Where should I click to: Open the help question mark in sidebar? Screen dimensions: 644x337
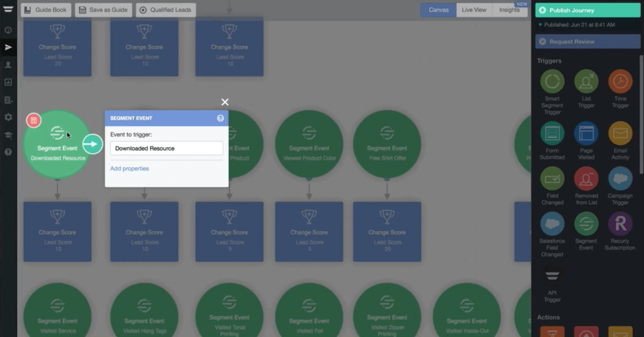pyautogui.click(x=8, y=152)
